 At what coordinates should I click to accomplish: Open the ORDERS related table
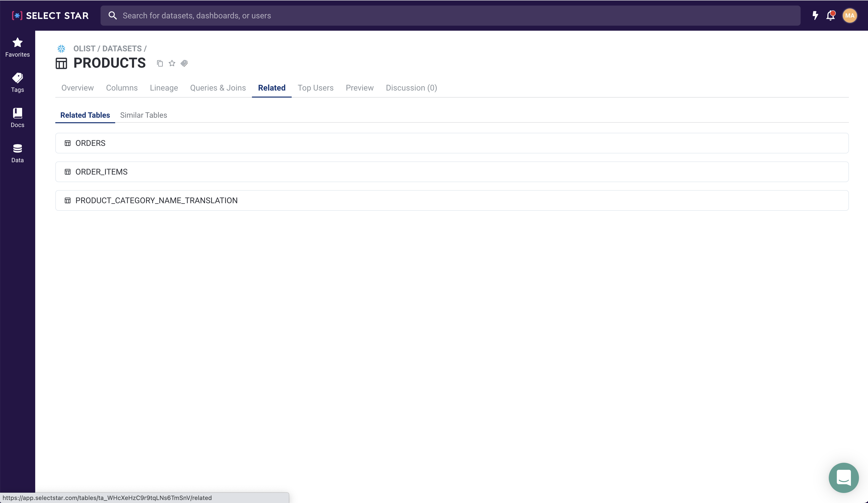coord(90,143)
